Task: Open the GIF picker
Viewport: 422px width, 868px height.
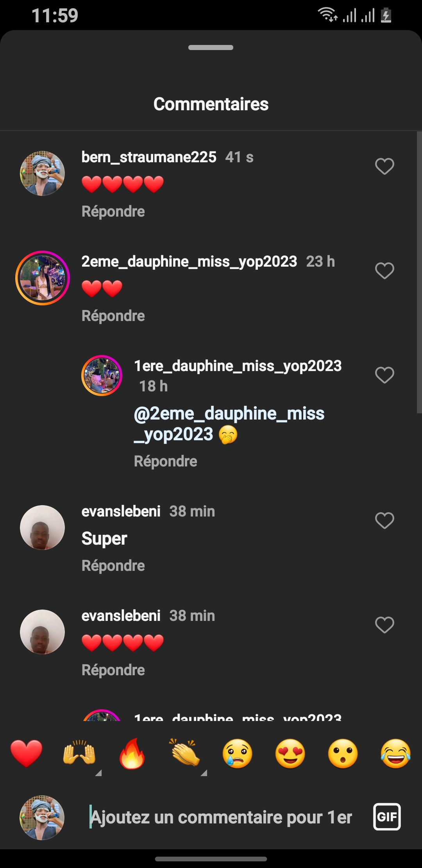Action: (387, 817)
